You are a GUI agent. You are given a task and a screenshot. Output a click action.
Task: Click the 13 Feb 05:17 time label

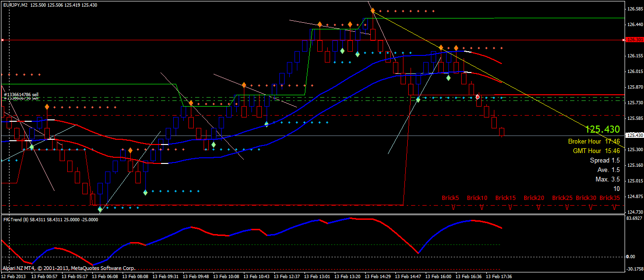tap(74, 276)
